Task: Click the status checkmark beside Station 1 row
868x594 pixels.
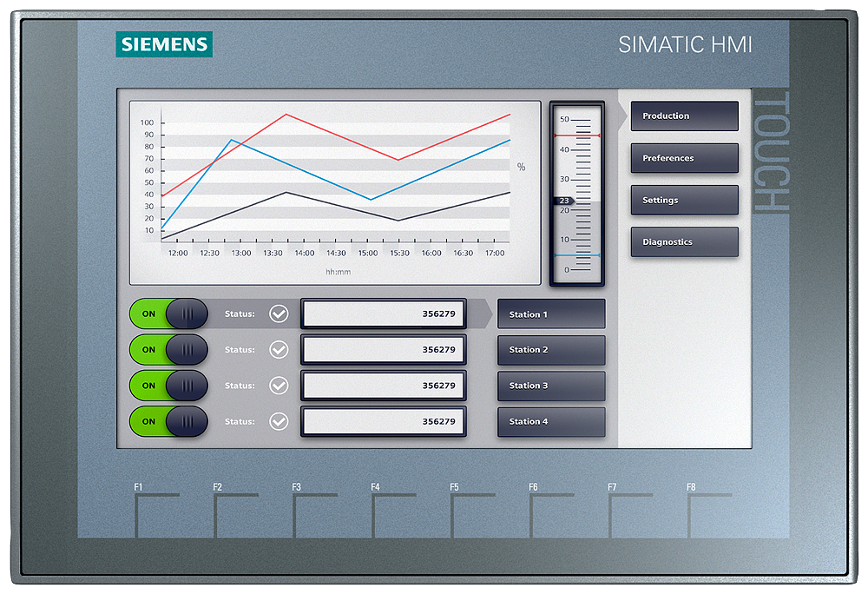Action: 279,313
